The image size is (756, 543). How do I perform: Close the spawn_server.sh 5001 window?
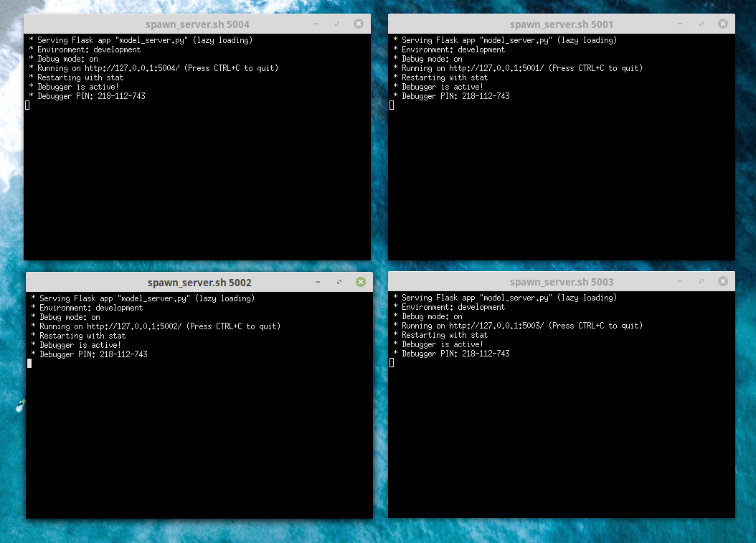(722, 23)
